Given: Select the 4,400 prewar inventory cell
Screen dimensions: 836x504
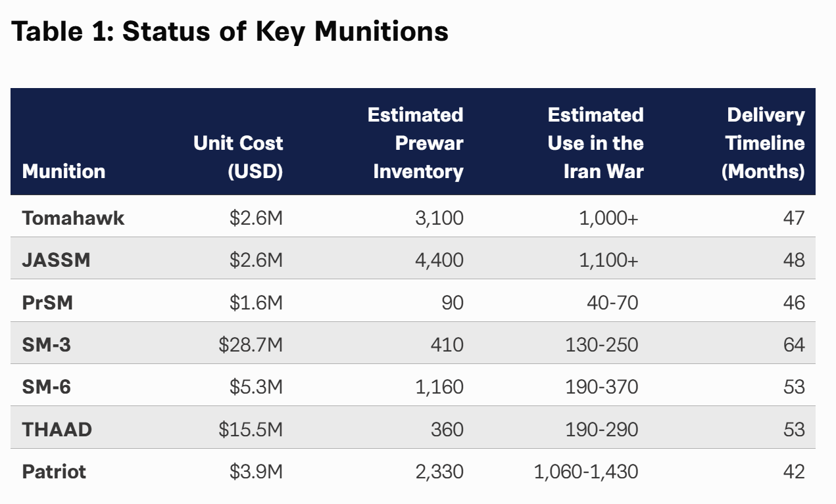Looking at the screenshot, I should pos(439,260).
